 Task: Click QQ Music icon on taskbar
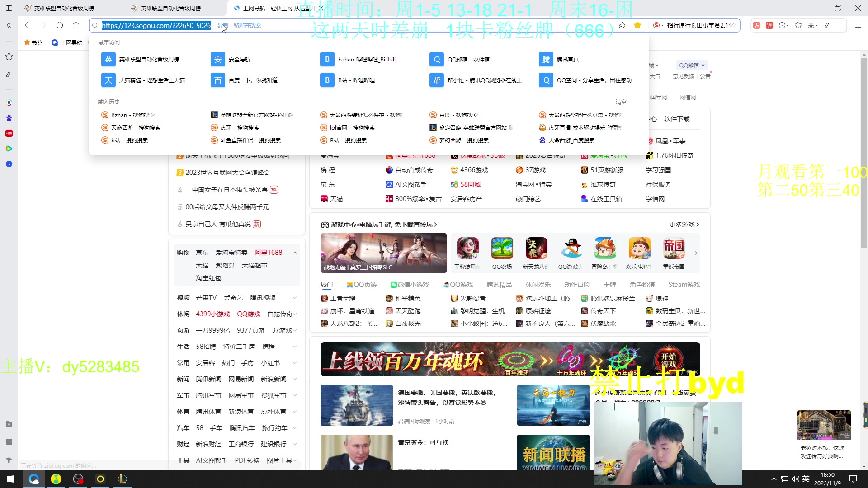[56, 479]
